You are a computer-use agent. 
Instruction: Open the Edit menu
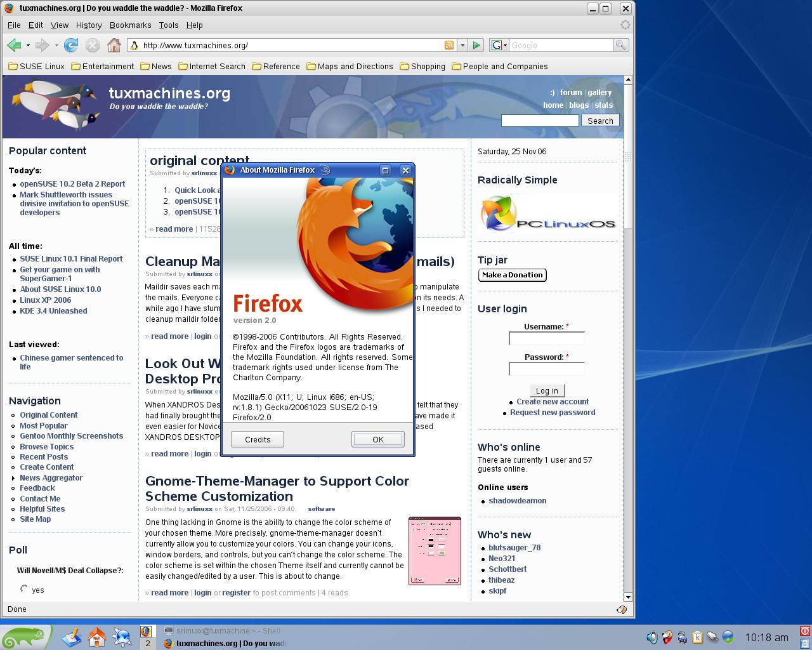[36, 25]
